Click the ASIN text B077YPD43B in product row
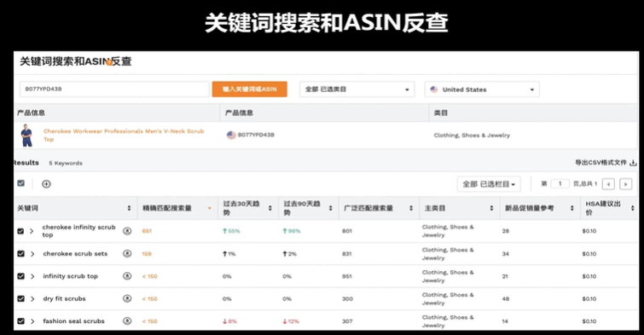Screen dimensions: 644x335 click(x=256, y=135)
